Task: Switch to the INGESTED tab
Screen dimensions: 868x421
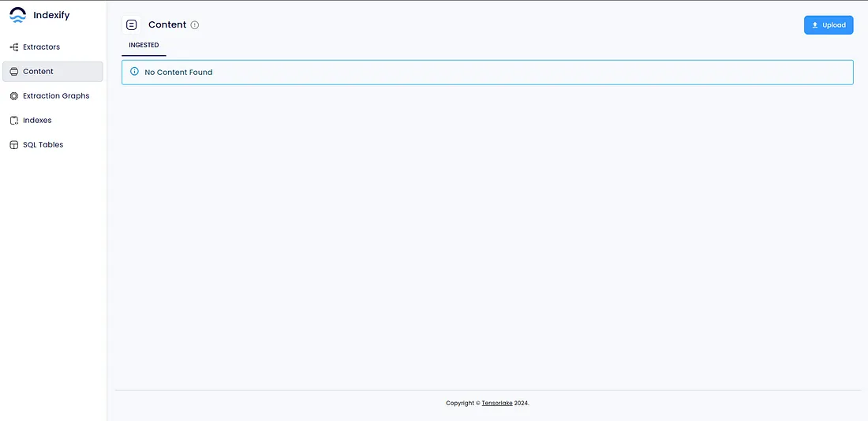Action: coord(144,46)
